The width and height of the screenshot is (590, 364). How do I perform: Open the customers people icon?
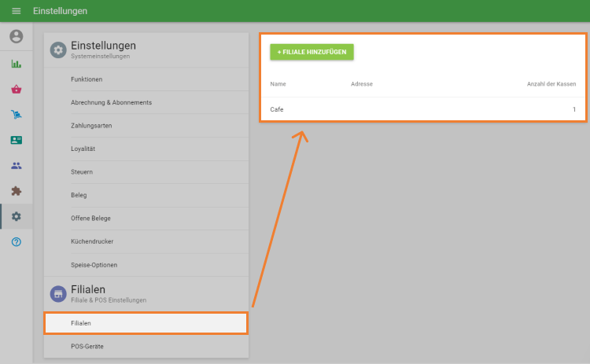tap(16, 165)
